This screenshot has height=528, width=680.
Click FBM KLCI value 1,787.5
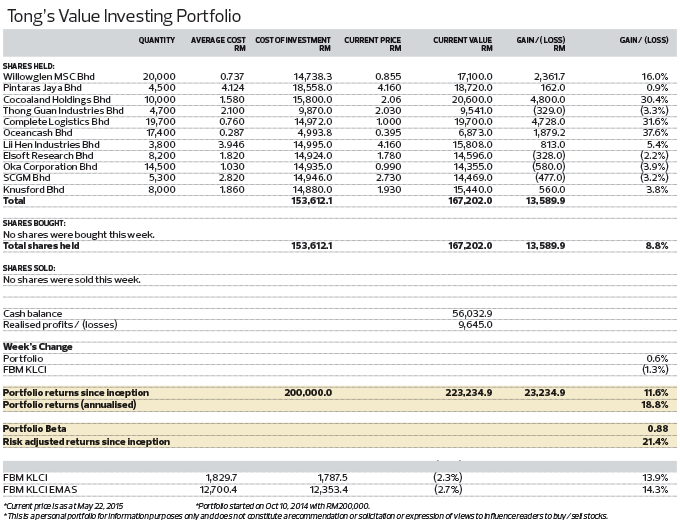point(333,478)
